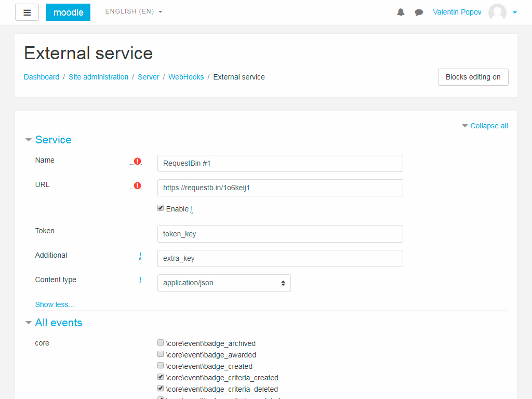This screenshot has height=399, width=532.
Task: Click the required icon beside Name
Action: 137,161
